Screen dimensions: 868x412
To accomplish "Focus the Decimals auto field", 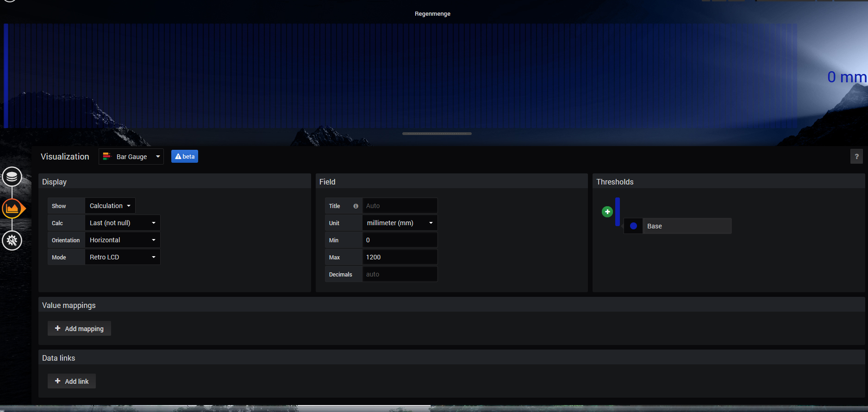I will 400,274.
